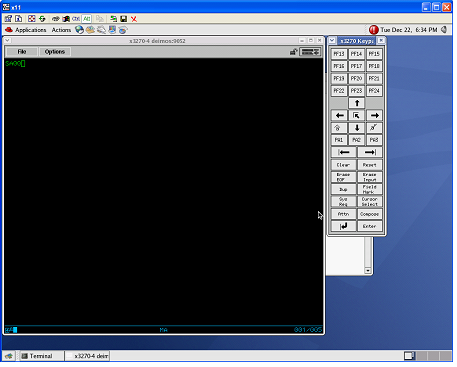Select the first workspace in the switcher
The height and width of the screenshot is (367, 457).
(409, 356)
